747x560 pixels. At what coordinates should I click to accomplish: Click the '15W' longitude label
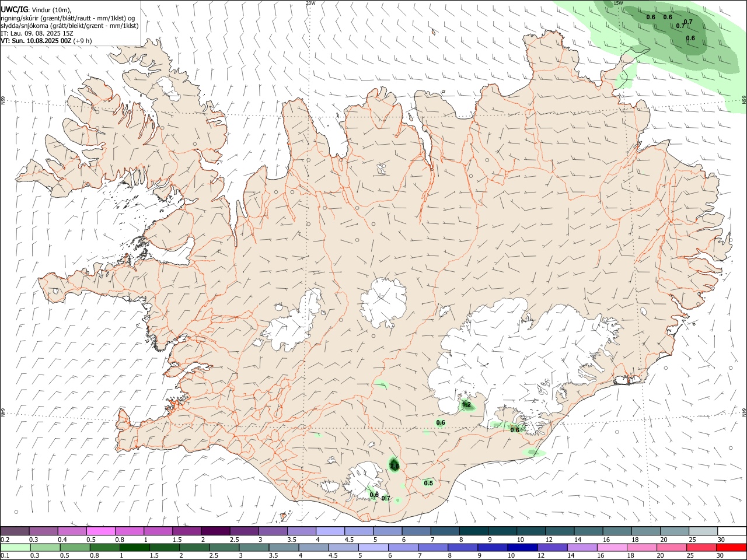[x=618, y=3]
